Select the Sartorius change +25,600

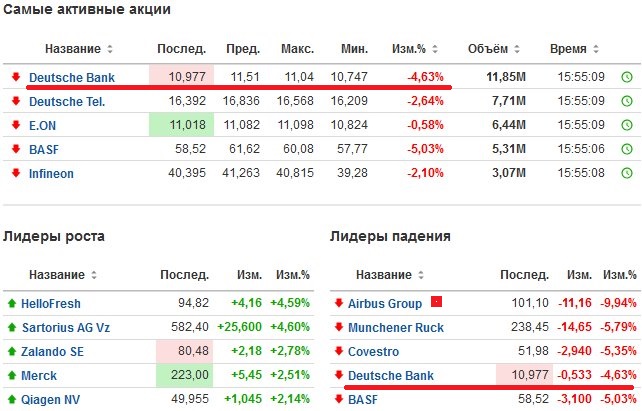click(240, 327)
